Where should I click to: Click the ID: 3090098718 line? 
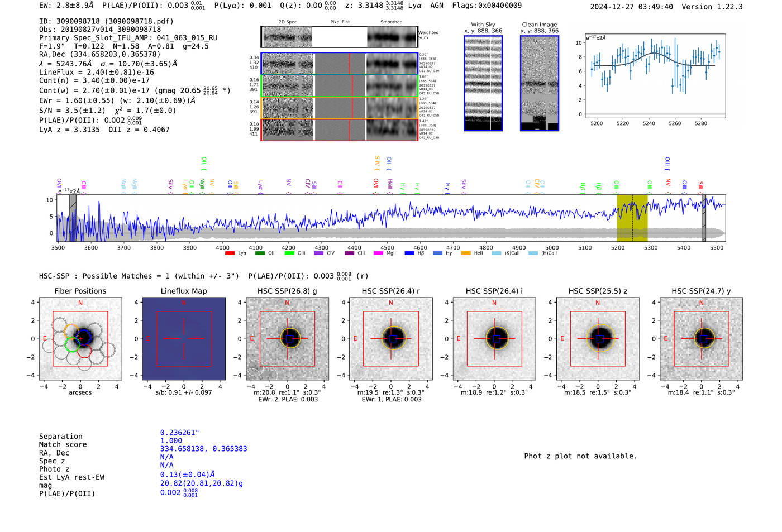click(x=106, y=21)
